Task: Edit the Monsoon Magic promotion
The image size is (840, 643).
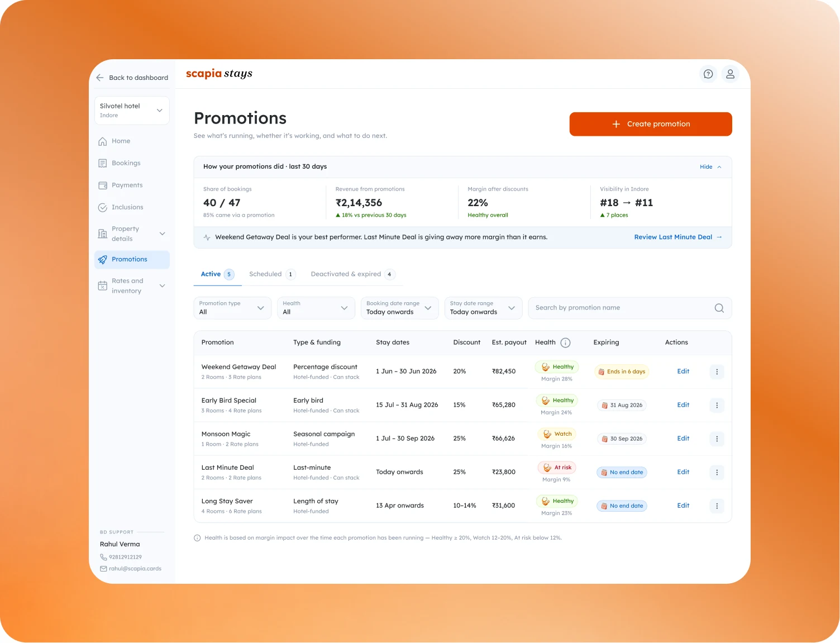Action: 683,439
